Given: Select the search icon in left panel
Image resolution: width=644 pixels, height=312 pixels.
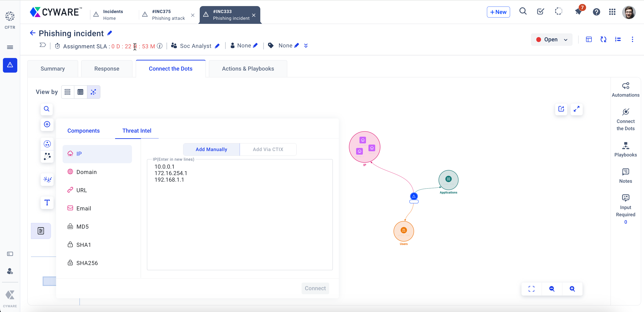Looking at the screenshot, I should (x=47, y=109).
